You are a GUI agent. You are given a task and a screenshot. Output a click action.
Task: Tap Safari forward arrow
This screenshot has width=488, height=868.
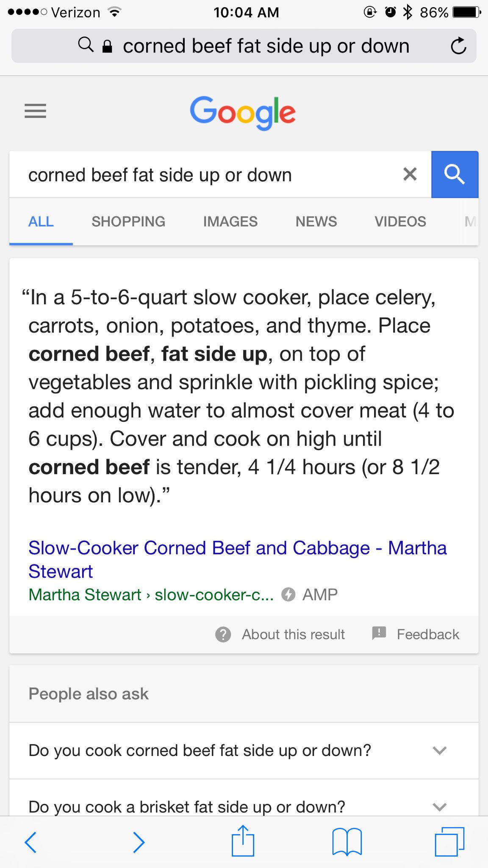(x=139, y=842)
